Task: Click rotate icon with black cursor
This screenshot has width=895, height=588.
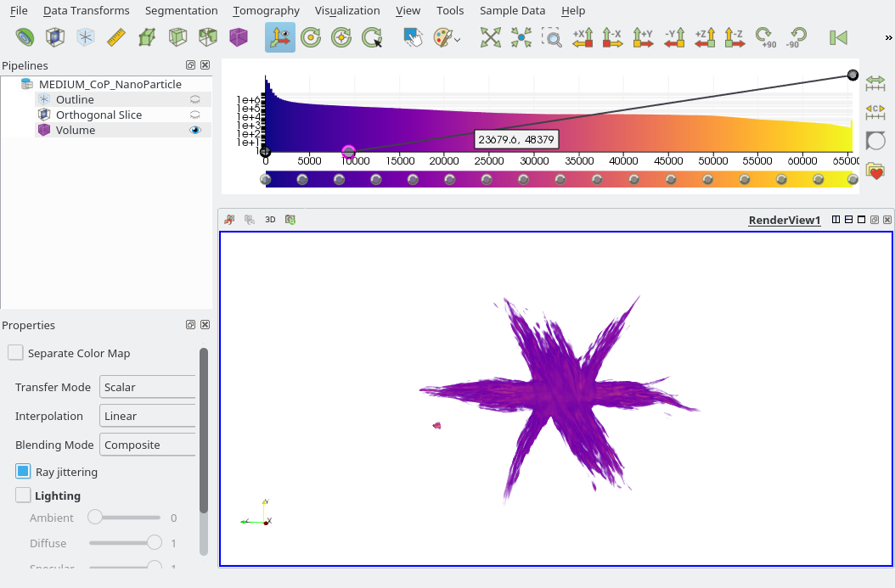Action: pyautogui.click(x=372, y=37)
